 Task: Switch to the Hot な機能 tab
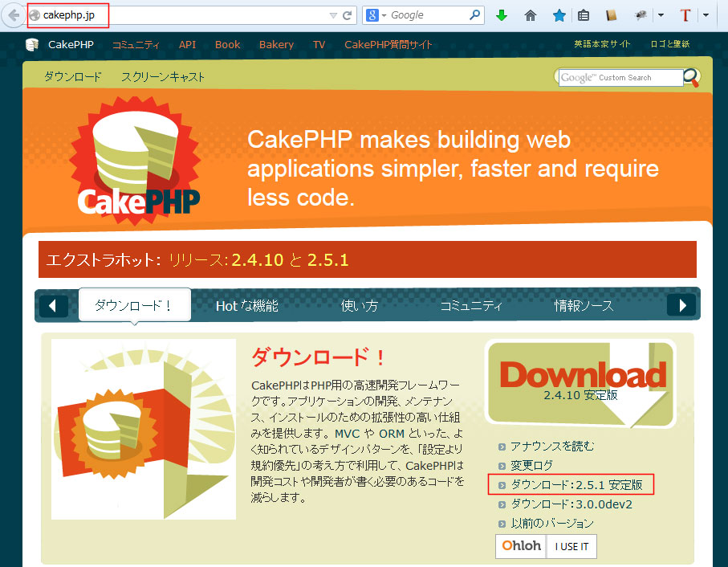point(247,305)
